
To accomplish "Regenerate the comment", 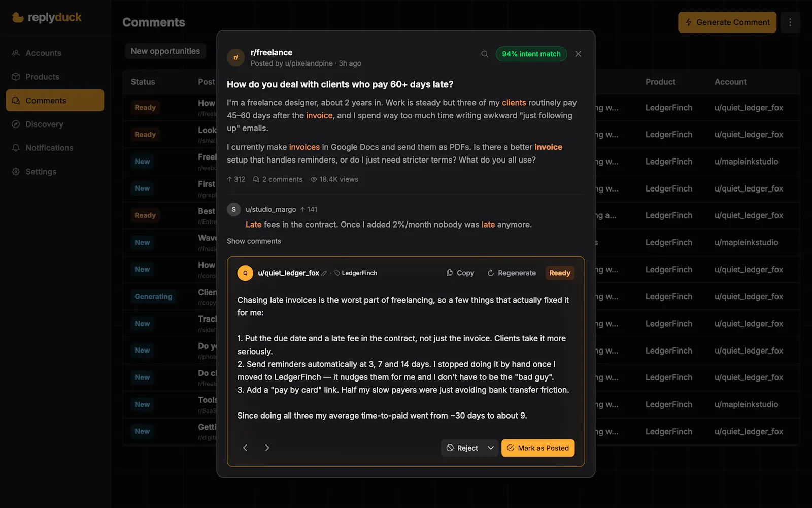I will [512, 273].
